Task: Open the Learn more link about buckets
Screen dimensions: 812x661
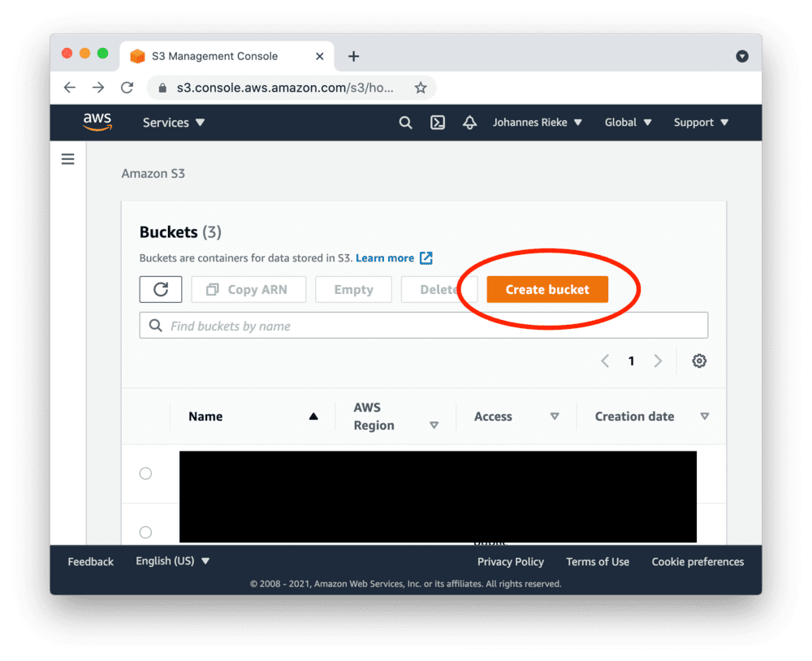Action: (387, 257)
